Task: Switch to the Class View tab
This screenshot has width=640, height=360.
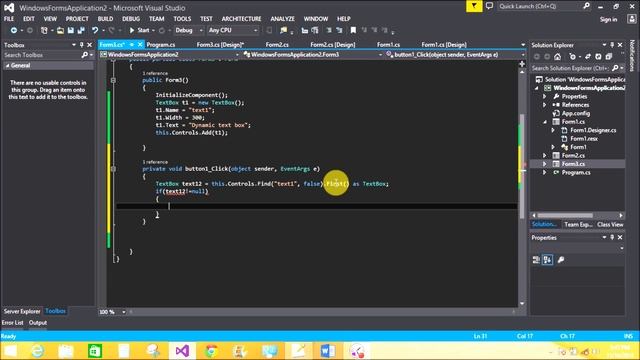Action: coord(610,224)
